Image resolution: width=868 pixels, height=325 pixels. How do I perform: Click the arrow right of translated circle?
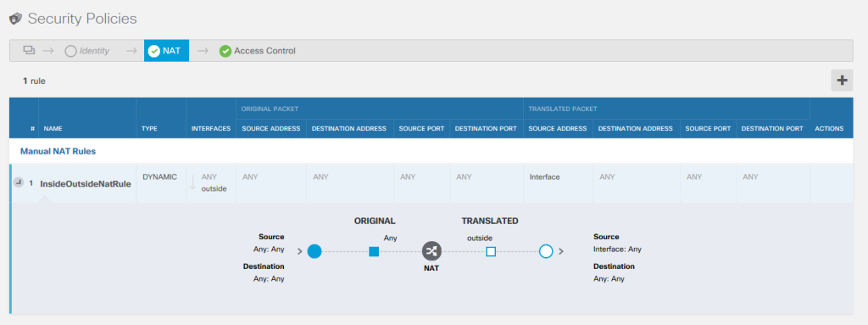coord(561,251)
